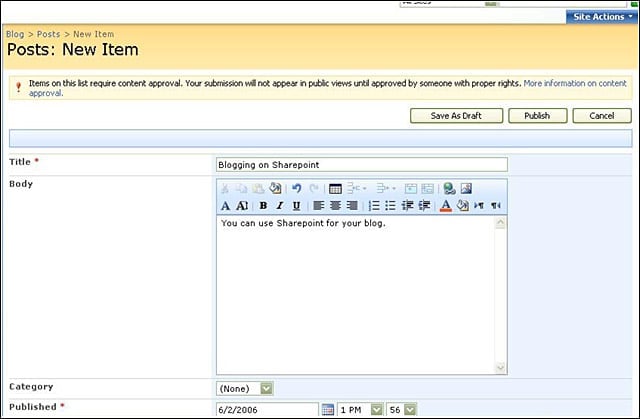This screenshot has width=640, height=419.
Task: Open the calendar date picker for Published
Action: click(x=328, y=409)
